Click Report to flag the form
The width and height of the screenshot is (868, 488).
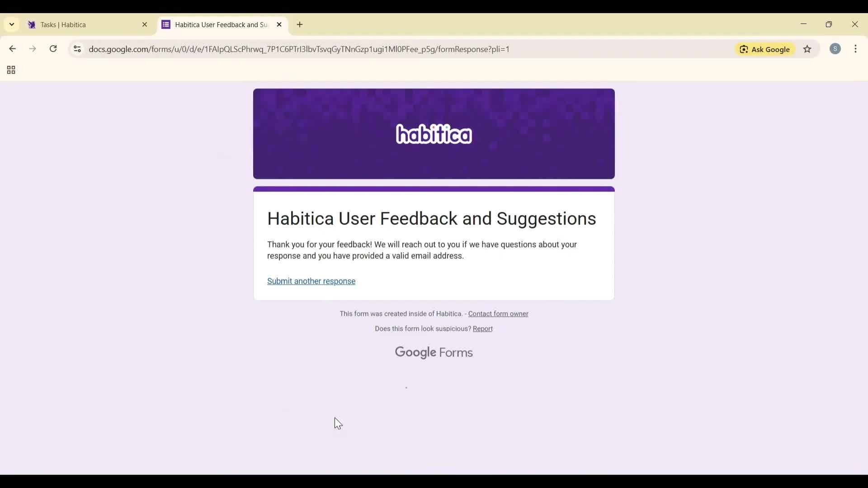point(482,328)
